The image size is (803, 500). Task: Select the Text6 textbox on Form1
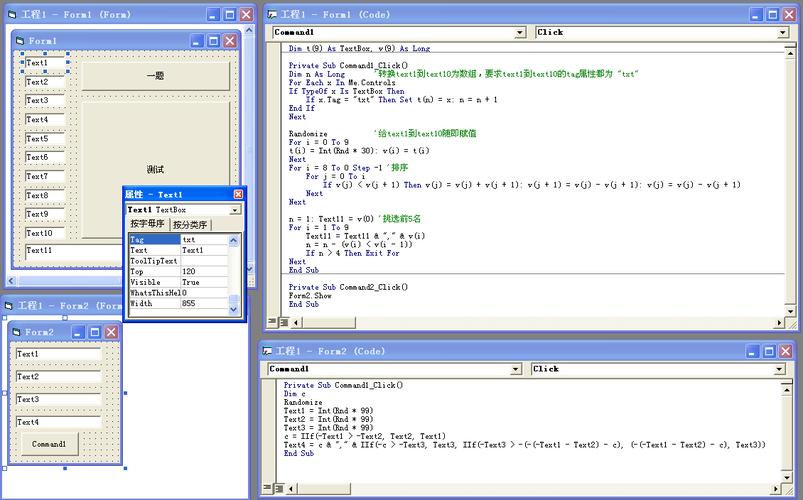coord(45,157)
